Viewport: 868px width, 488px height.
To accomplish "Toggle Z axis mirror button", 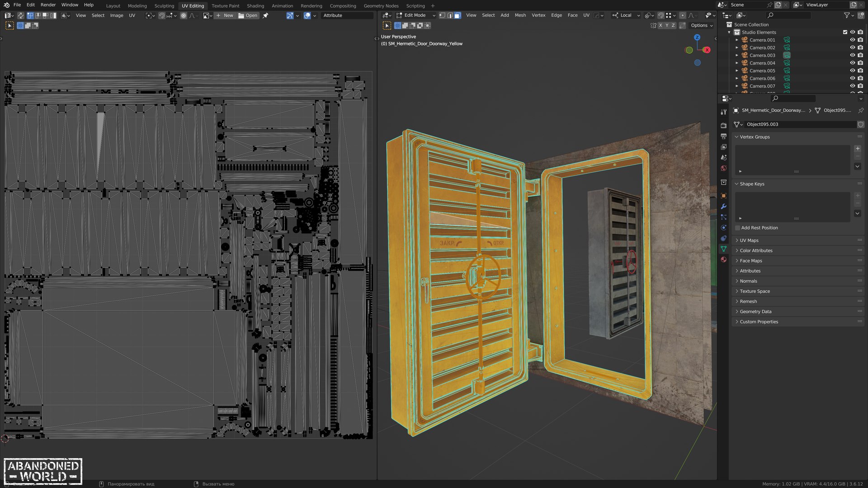I will pyautogui.click(x=673, y=26).
